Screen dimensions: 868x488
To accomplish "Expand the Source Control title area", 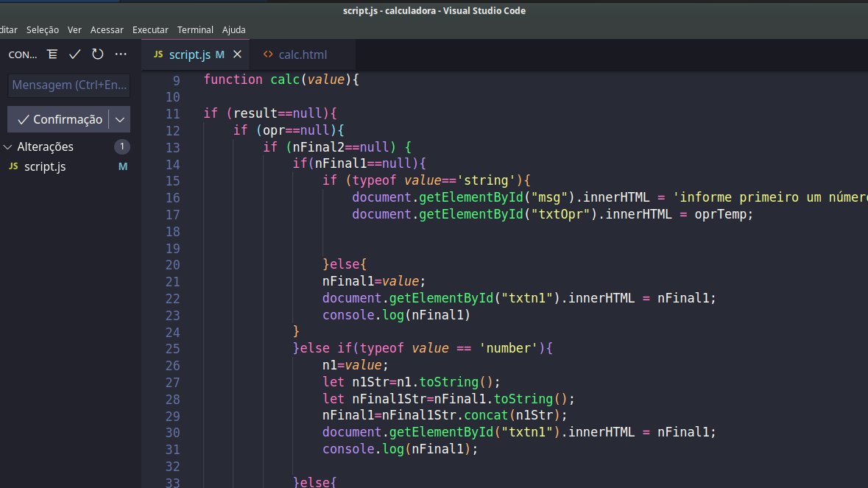I will [x=22, y=54].
